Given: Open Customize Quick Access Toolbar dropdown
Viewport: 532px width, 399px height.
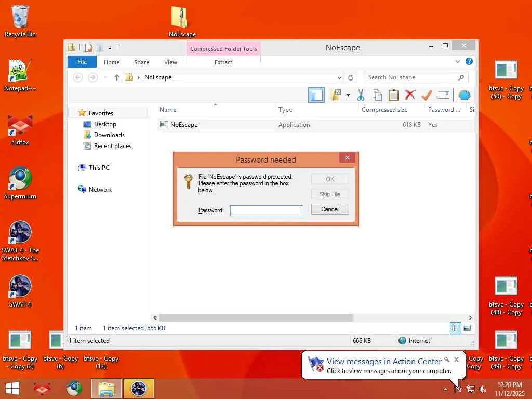Looking at the screenshot, I should pyautogui.click(x=110, y=48).
